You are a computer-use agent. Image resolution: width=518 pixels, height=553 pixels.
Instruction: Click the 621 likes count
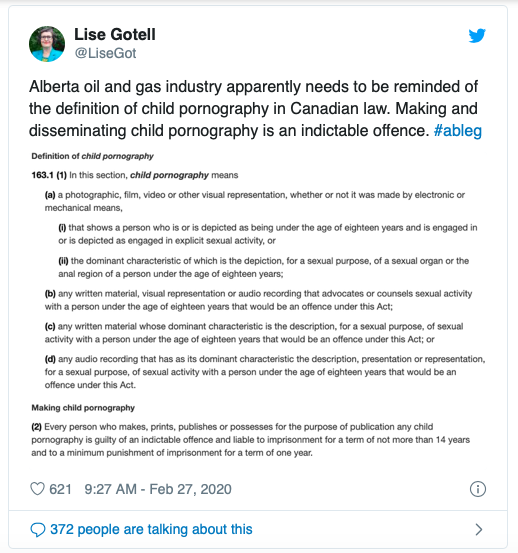click(60, 489)
